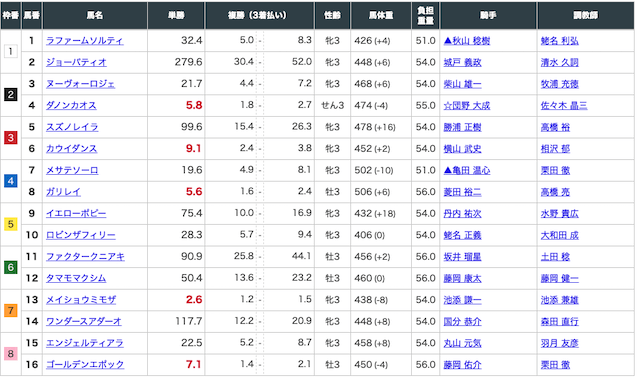Click yellow frame number 5 badge
Viewport: 640px width, 380px height.
[11, 224]
